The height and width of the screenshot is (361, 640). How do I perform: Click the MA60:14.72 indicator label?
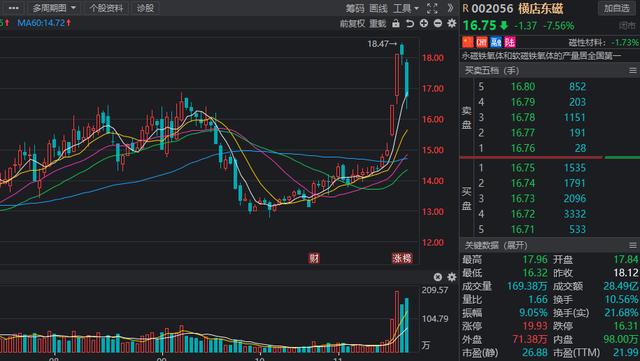pos(44,23)
